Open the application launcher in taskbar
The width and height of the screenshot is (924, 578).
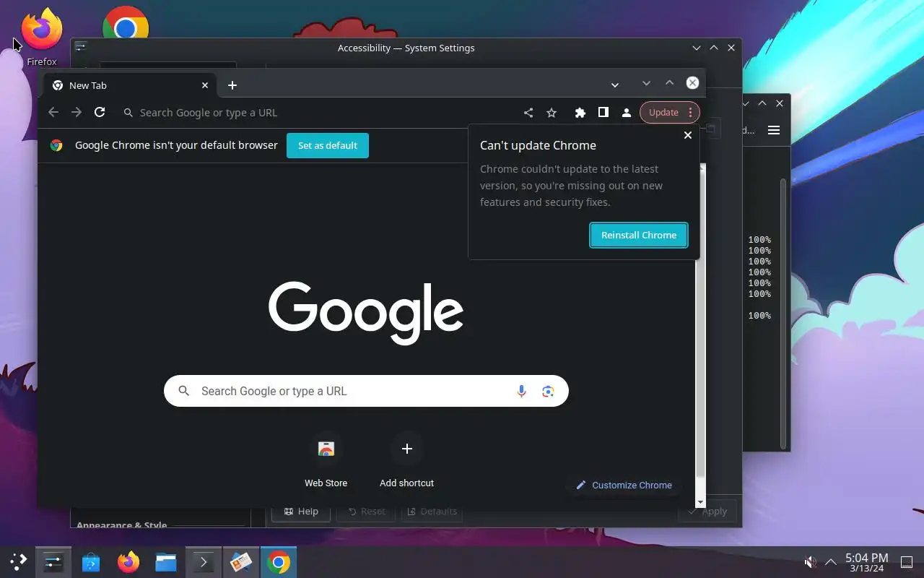pyautogui.click(x=18, y=561)
